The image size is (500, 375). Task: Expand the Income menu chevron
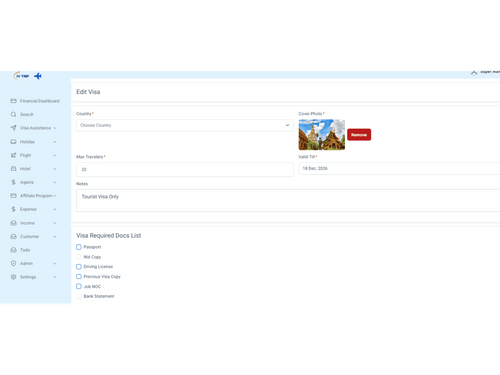(55, 223)
